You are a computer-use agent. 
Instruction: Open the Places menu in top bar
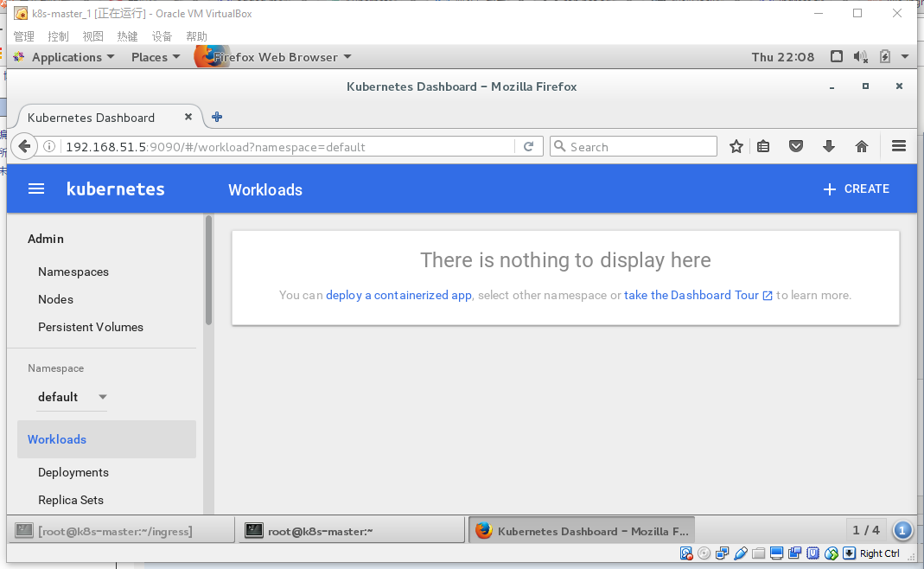156,57
